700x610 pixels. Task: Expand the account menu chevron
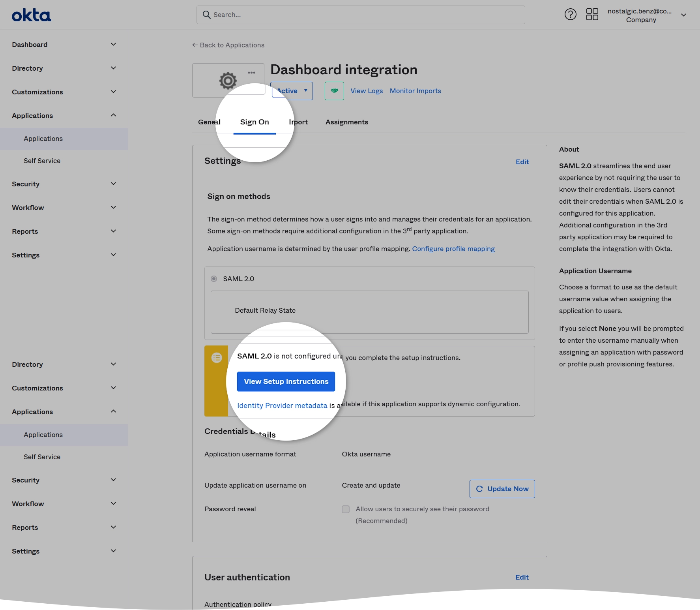tap(683, 15)
